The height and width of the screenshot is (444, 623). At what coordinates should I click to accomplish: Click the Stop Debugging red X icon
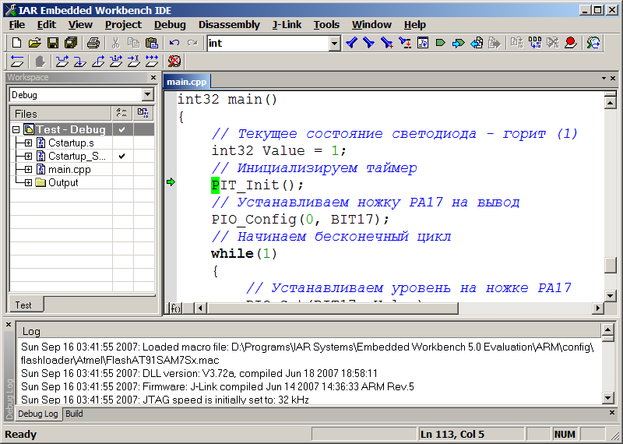tap(174, 62)
